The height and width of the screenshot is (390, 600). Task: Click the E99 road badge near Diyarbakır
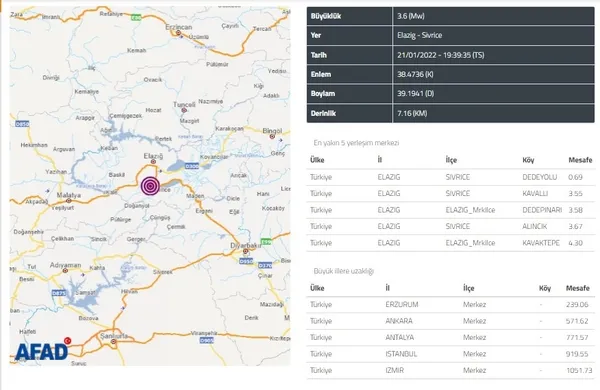266,242
